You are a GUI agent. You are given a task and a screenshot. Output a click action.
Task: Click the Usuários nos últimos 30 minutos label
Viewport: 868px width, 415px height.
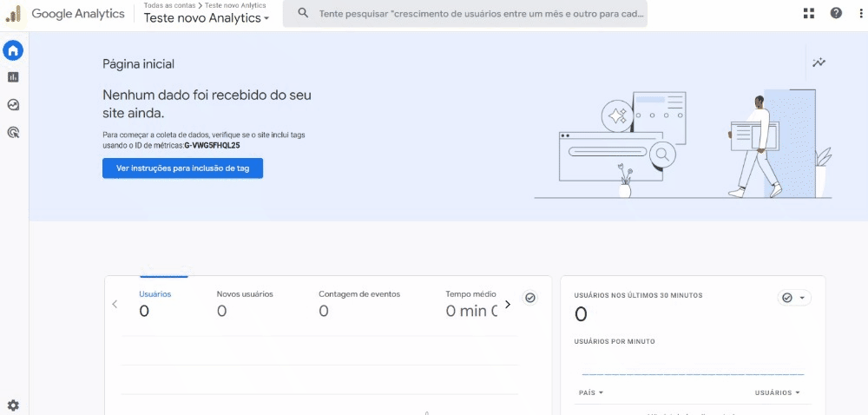pyautogui.click(x=638, y=295)
